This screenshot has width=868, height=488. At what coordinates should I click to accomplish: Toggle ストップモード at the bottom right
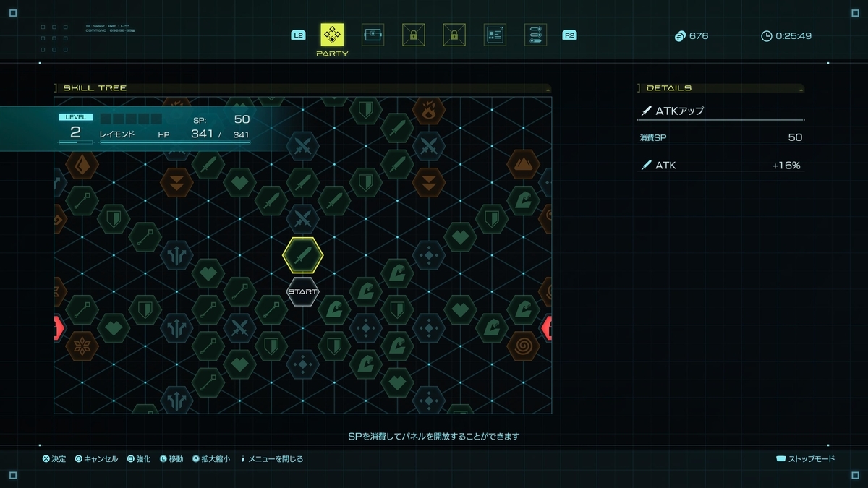805,459
